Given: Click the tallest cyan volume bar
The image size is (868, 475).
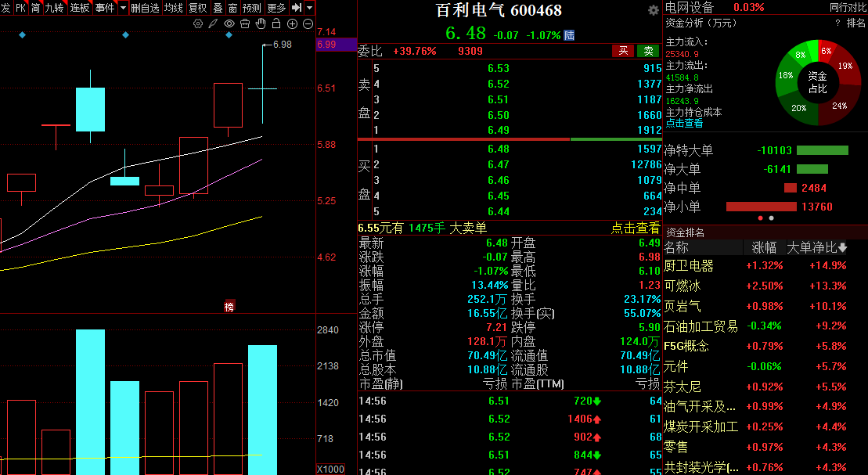Looking at the screenshot, I should (90, 402).
